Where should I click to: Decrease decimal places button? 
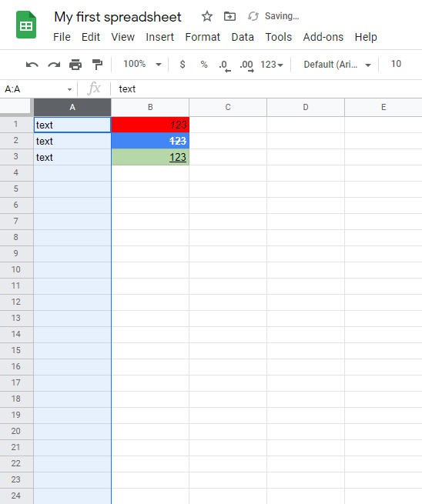tap(225, 65)
